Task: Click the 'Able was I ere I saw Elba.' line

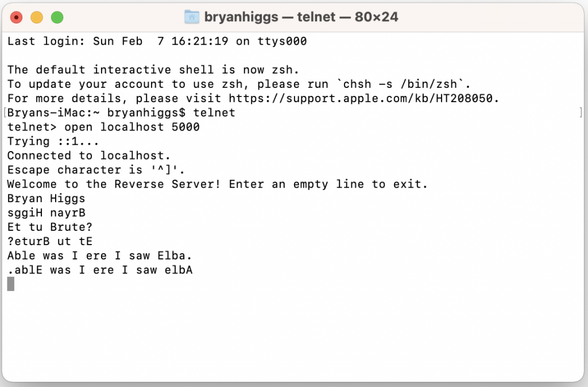Action: pos(99,256)
